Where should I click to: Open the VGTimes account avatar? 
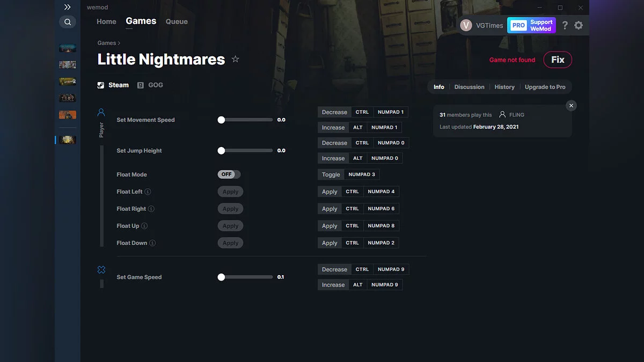click(465, 25)
